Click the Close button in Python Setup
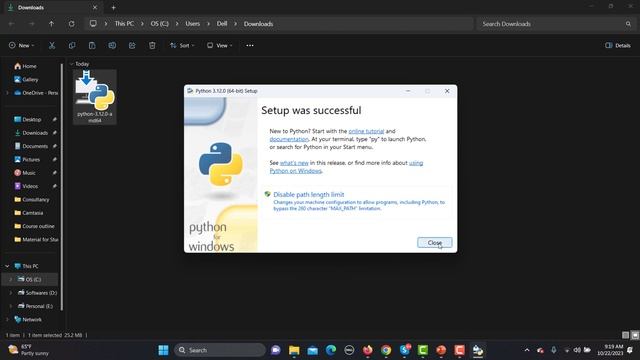This screenshot has width=640, height=360. click(434, 242)
